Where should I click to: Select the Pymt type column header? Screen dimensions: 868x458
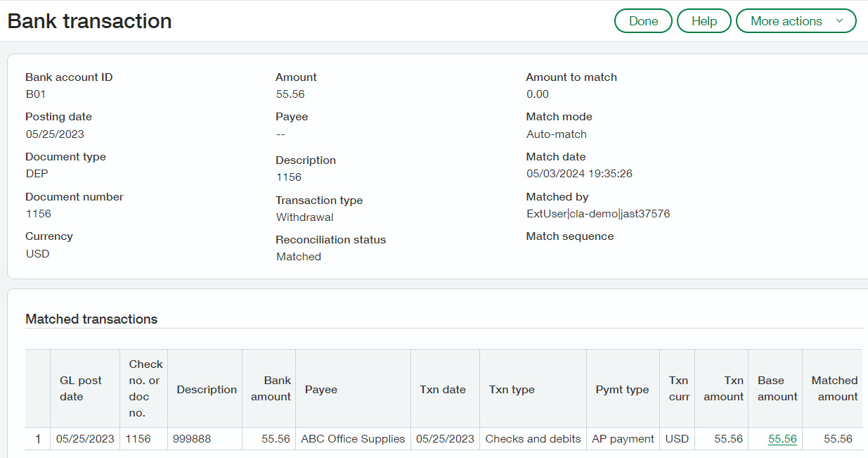click(622, 389)
